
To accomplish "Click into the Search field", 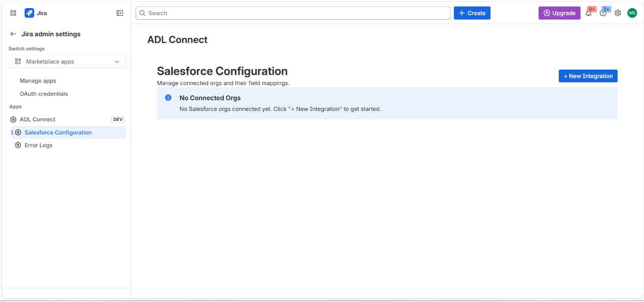I will pos(293,13).
